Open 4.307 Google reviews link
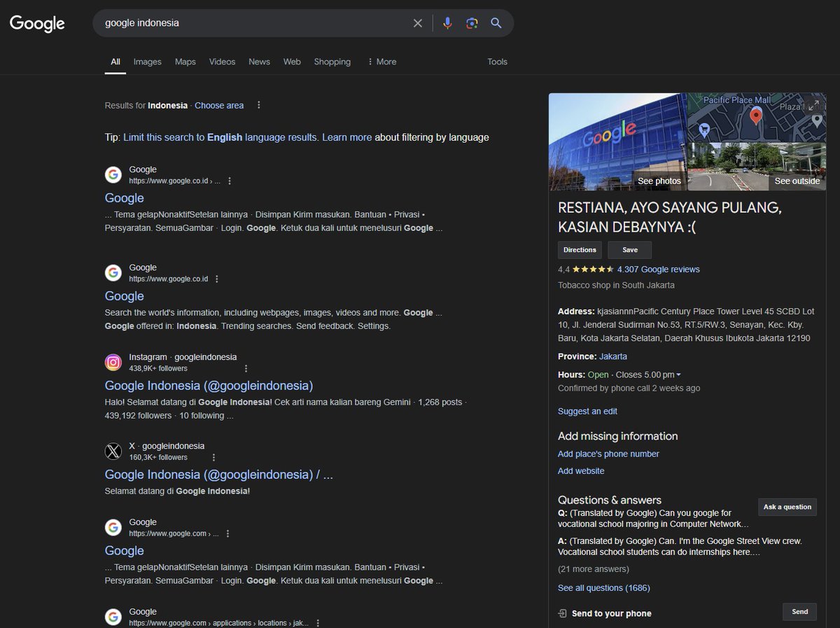The width and height of the screenshot is (840, 628). (x=658, y=269)
